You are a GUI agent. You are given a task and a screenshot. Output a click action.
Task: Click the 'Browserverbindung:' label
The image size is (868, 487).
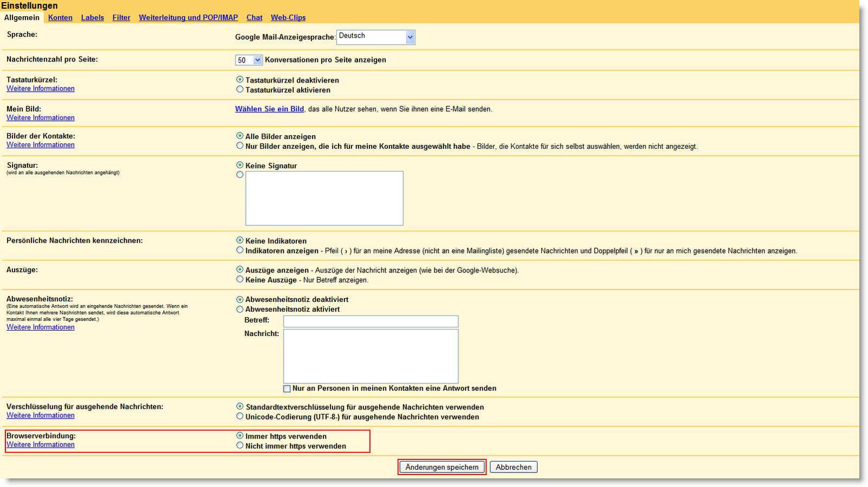click(41, 436)
